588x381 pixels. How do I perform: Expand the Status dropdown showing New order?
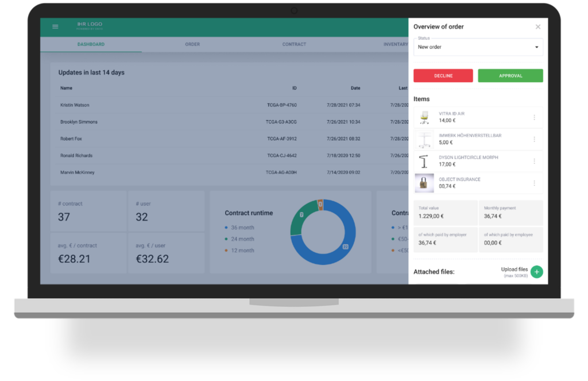478,47
